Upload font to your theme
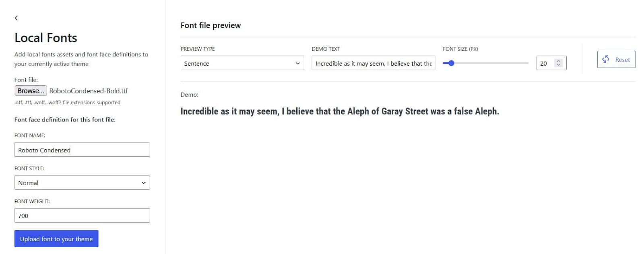Screen dimensions: 644x254 [56, 239]
